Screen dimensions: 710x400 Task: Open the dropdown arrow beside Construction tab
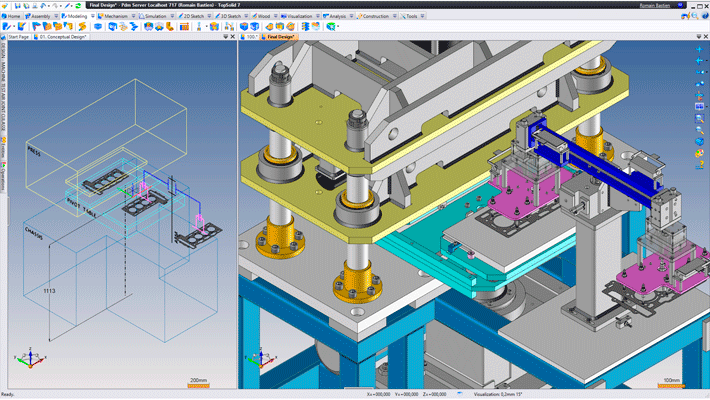[394, 17]
